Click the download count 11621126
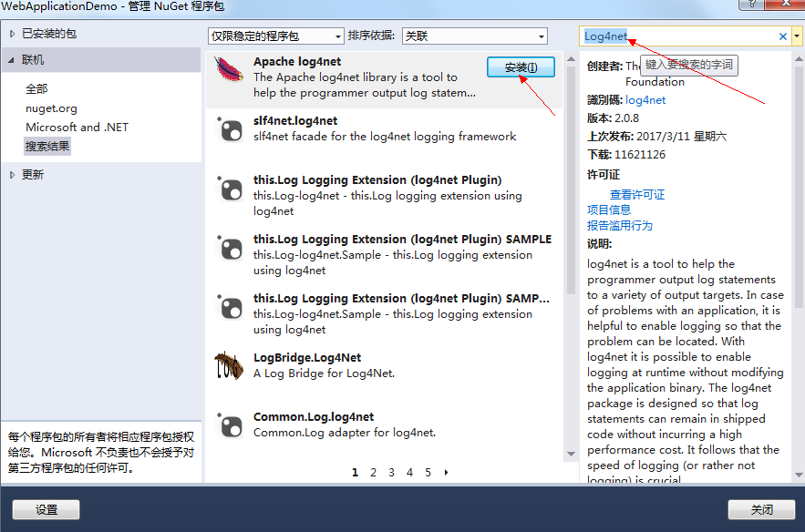Viewport: 805px width, 532px height. pos(640,155)
